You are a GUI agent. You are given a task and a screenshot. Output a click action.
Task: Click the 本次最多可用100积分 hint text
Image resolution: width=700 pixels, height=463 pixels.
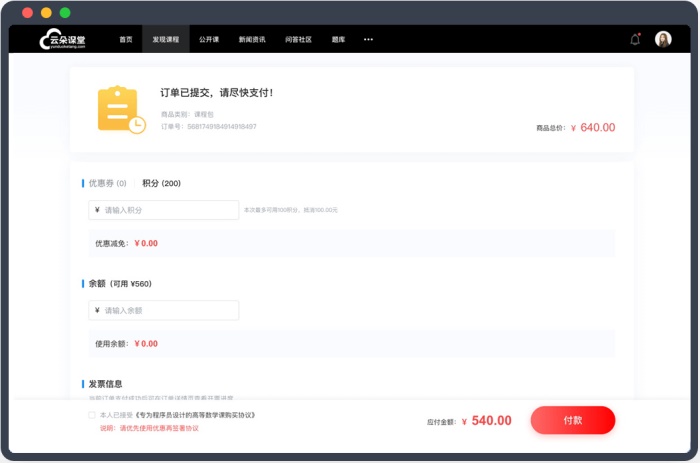(291, 210)
